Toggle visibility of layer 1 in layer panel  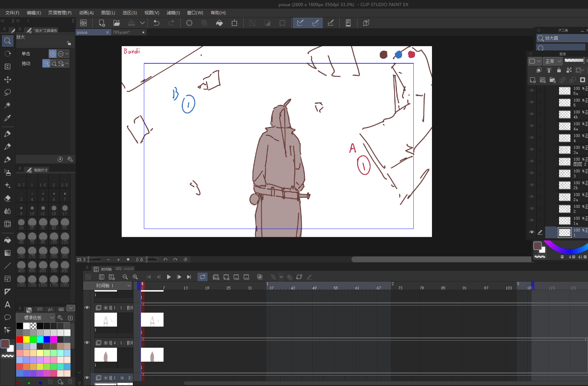(532, 232)
